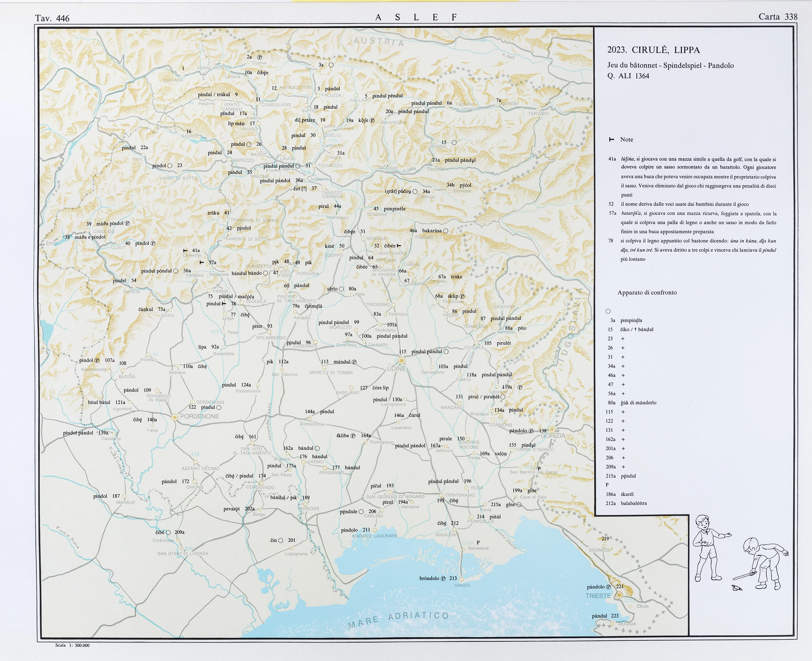Click the note marker beside 57a
The image size is (812, 661).
[x=202, y=262]
